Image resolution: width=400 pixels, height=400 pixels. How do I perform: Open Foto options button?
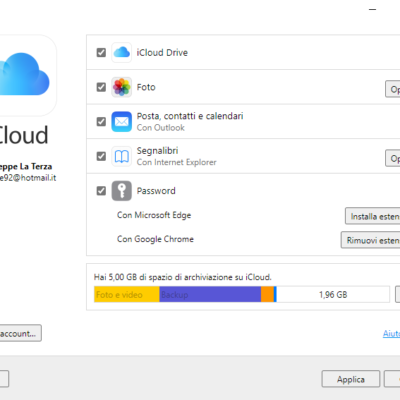point(393,89)
